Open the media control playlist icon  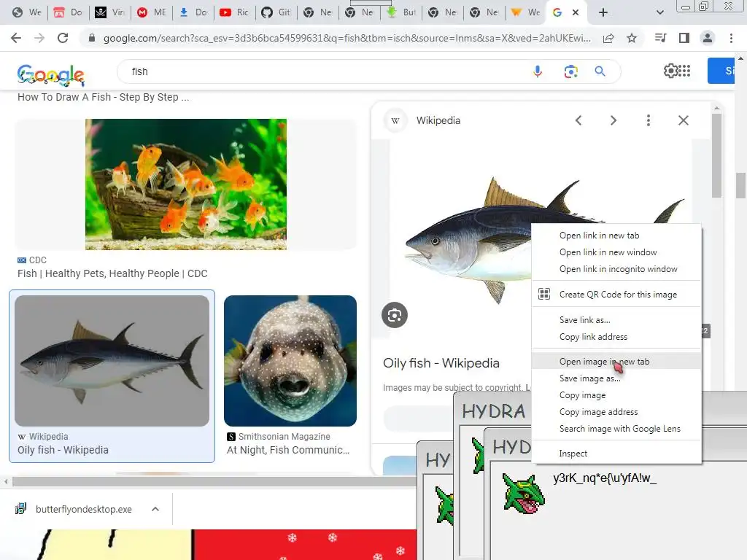coord(661,38)
